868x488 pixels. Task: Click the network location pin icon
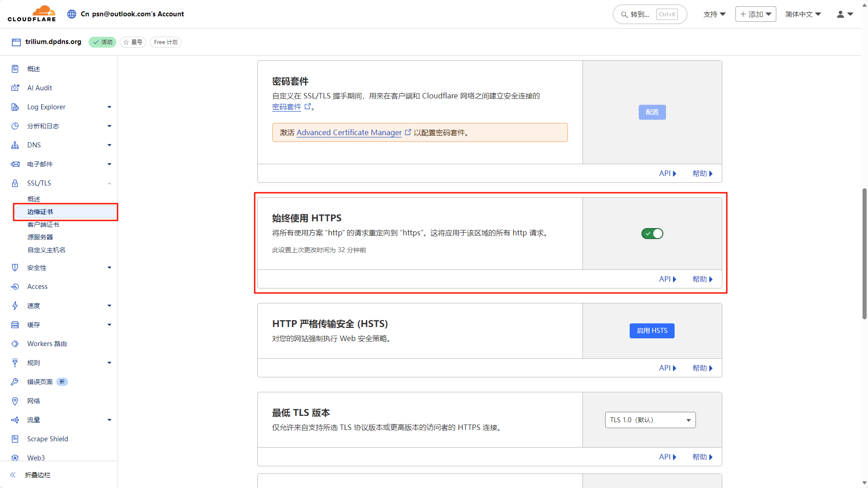[15, 401]
